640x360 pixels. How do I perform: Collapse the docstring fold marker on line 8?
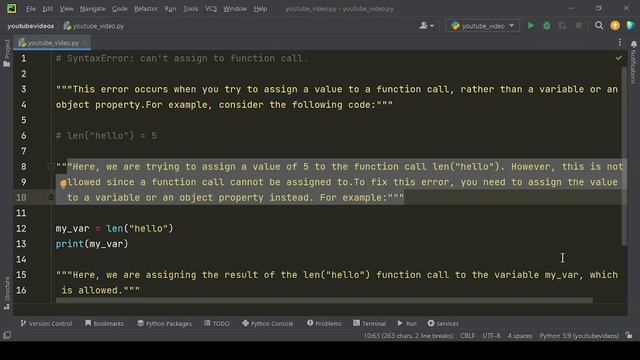point(51,166)
